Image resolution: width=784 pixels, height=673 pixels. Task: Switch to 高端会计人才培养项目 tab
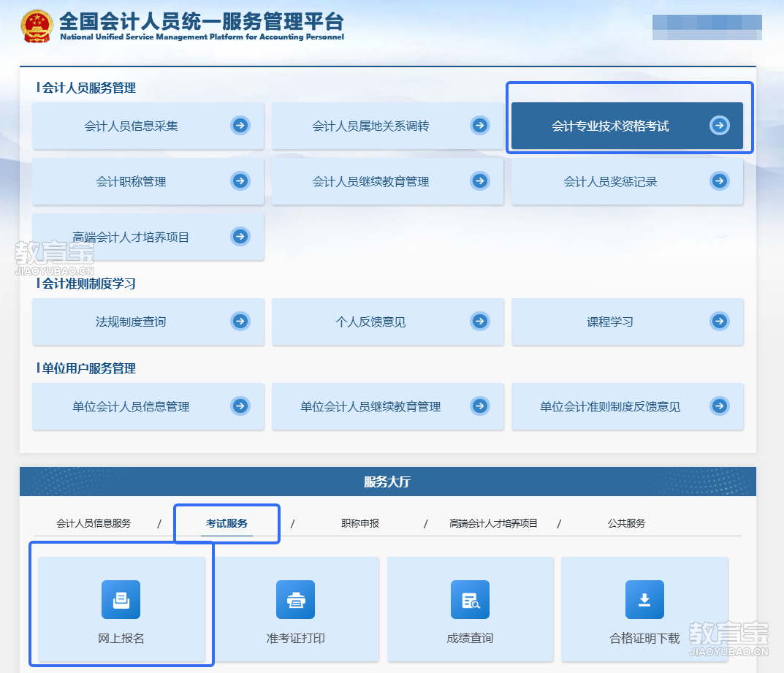click(x=493, y=523)
